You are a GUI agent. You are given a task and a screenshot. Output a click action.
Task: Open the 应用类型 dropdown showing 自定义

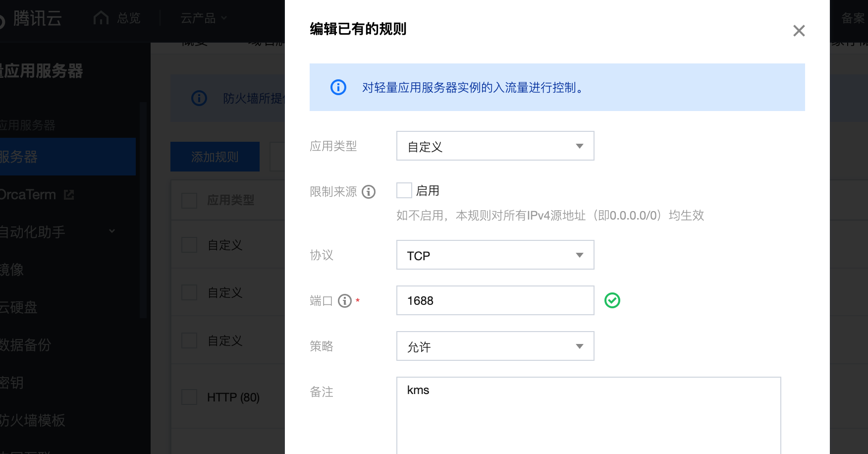(x=495, y=146)
